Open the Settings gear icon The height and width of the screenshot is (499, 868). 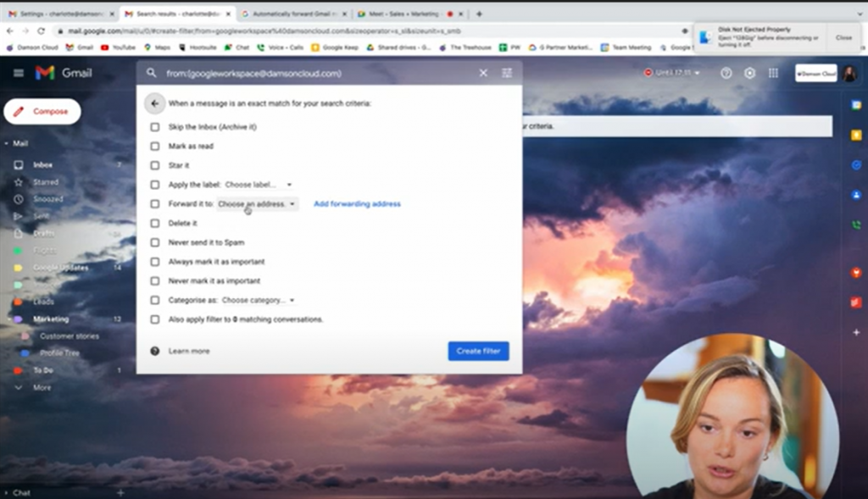pyautogui.click(x=749, y=73)
